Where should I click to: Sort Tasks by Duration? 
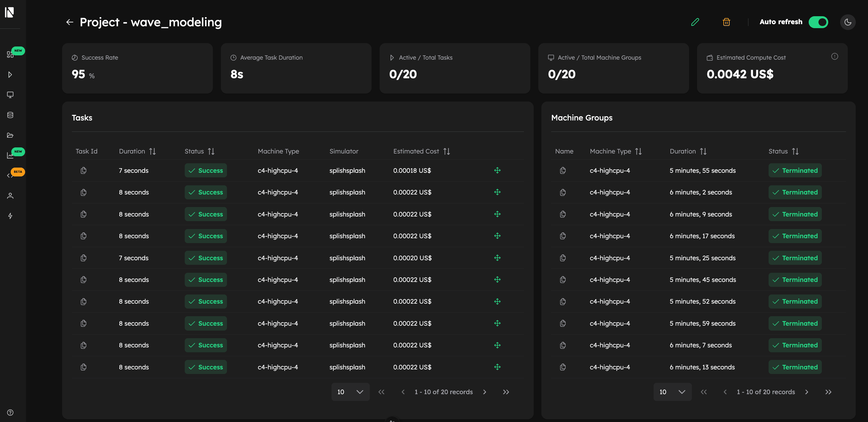[152, 151]
